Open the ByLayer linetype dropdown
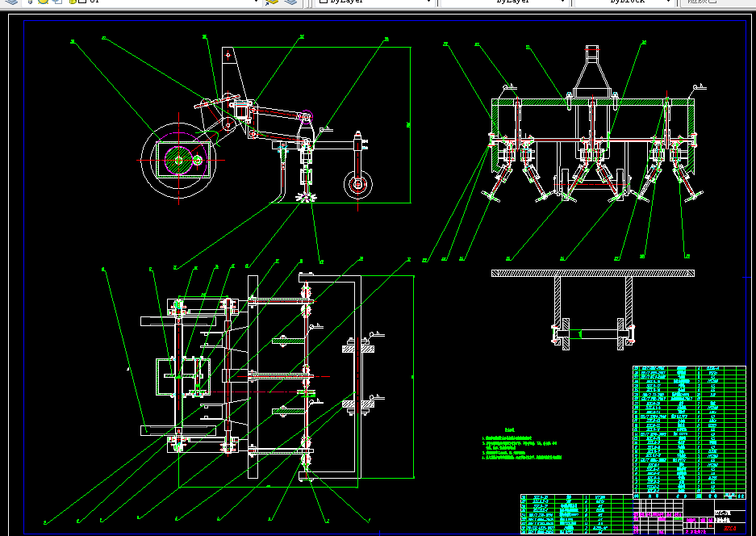 click(x=503, y=2)
